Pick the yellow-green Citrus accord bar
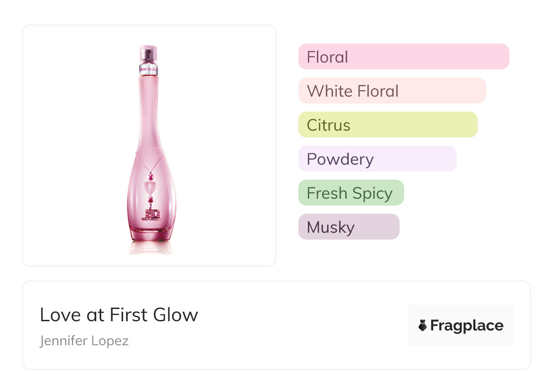This screenshot has width=553, height=392. (x=387, y=125)
